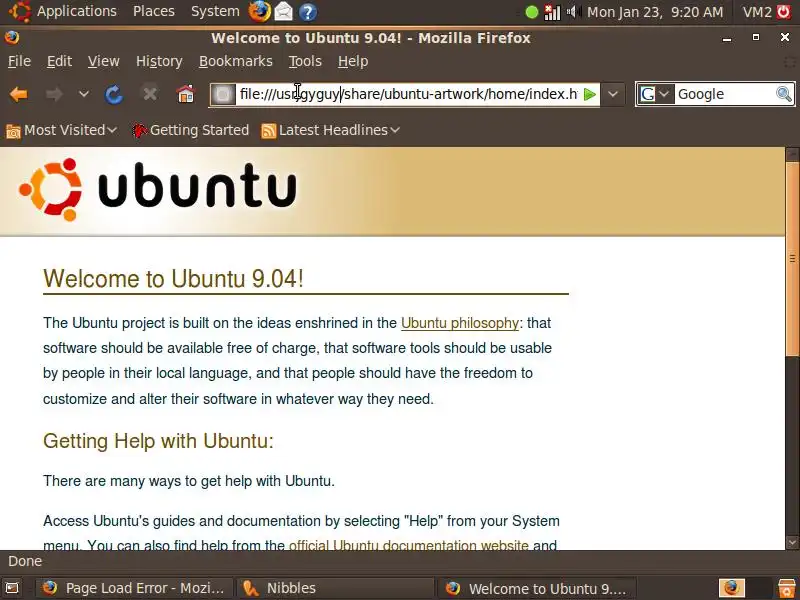The height and width of the screenshot is (600, 800).
Task: Open the Help launcher question-mark icon
Action: (x=308, y=12)
